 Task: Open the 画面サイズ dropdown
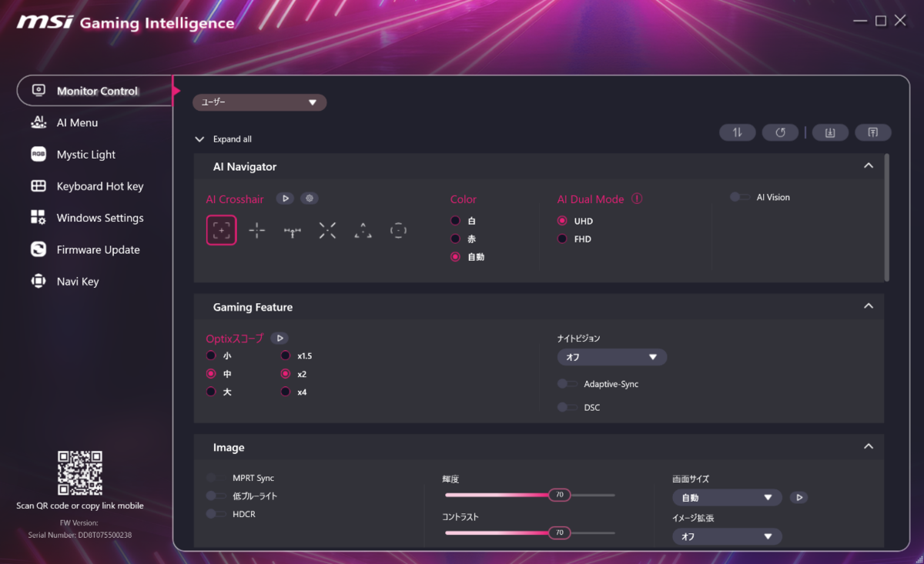(x=727, y=498)
